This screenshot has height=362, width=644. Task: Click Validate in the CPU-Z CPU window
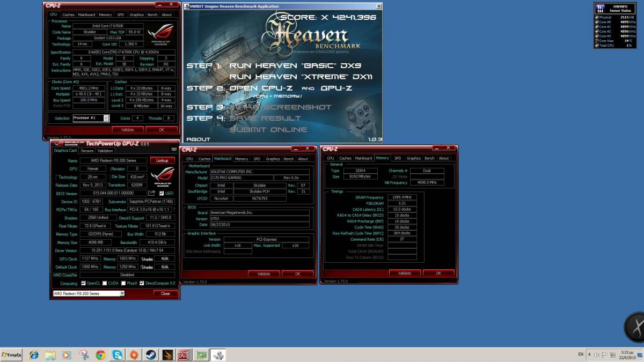pos(128,129)
